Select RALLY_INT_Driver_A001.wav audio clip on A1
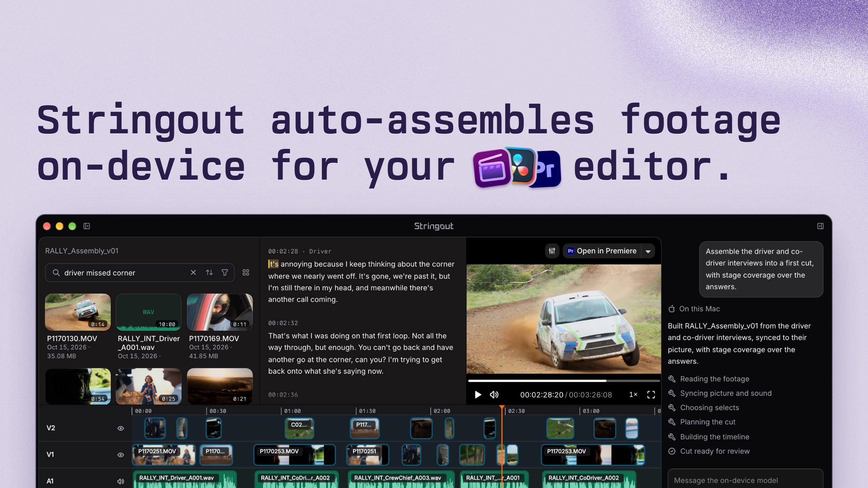Viewport: 868px width, 488px height. tap(185, 479)
